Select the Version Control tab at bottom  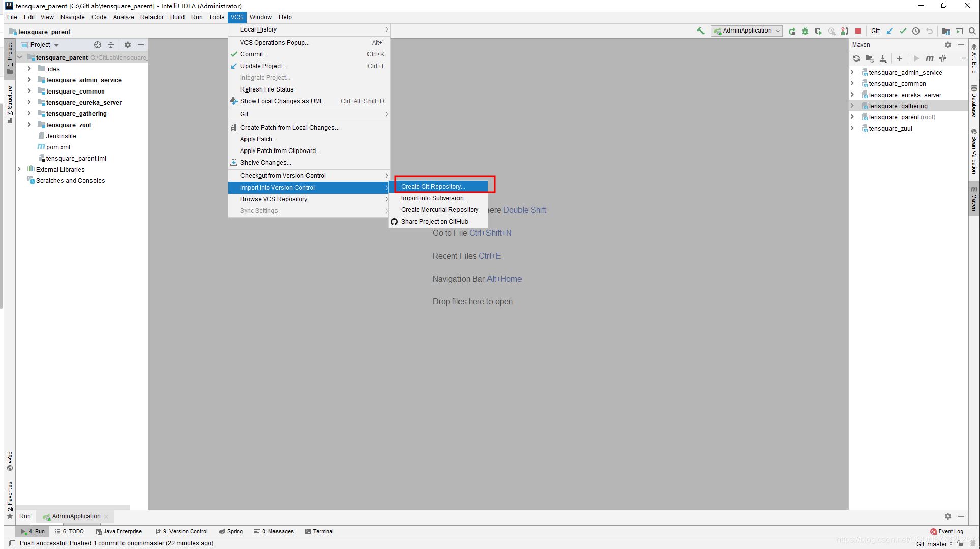click(183, 532)
